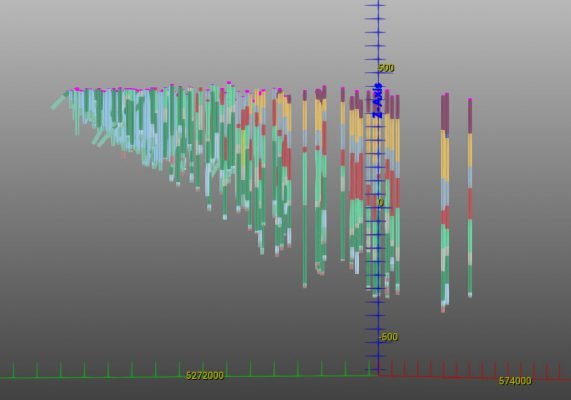This screenshot has height=400, width=571.
Task: Click the -500 elevation label
Action: pos(388,337)
